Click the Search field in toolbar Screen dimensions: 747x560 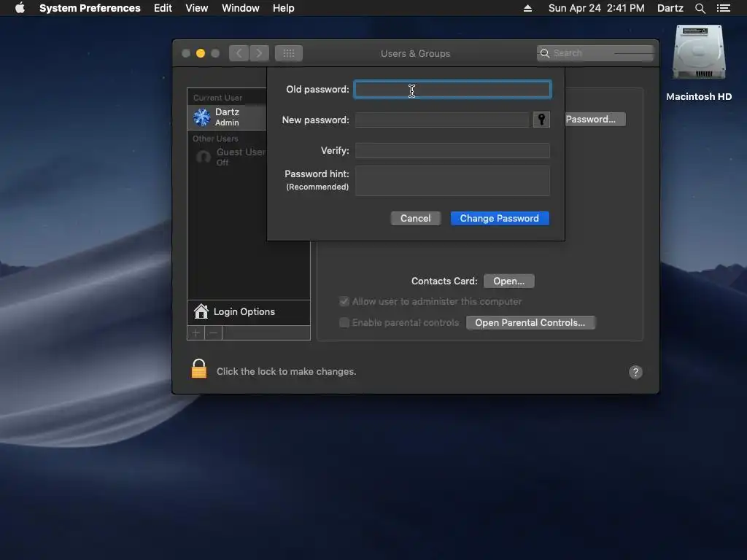(x=595, y=53)
